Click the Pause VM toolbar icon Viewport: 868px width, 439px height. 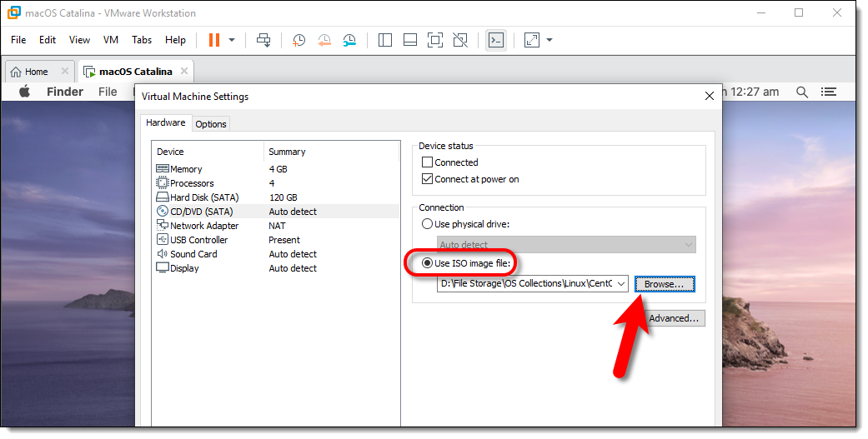click(x=214, y=40)
